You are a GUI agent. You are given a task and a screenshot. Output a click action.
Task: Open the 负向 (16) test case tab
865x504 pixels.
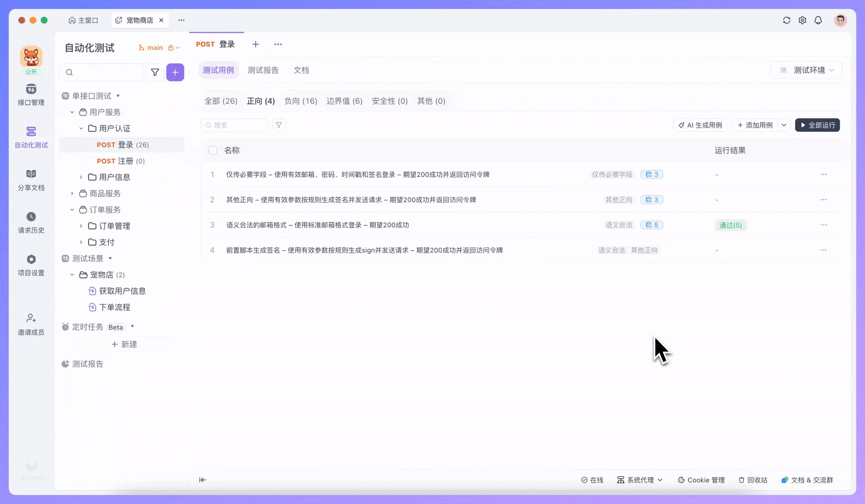(x=300, y=101)
